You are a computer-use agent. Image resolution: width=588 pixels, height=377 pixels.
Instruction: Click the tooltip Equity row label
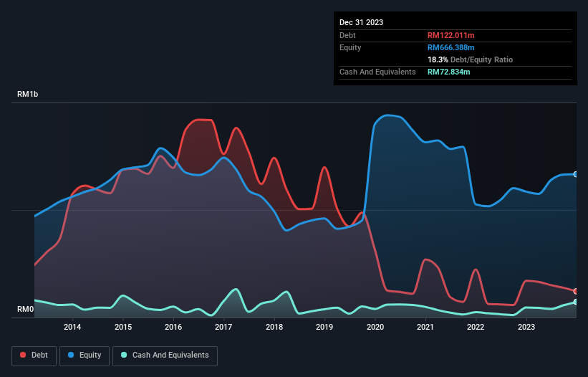point(350,47)
